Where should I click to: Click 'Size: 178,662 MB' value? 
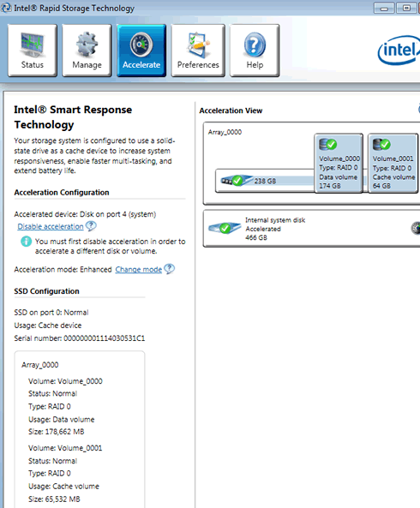click(x=56, y=432)
